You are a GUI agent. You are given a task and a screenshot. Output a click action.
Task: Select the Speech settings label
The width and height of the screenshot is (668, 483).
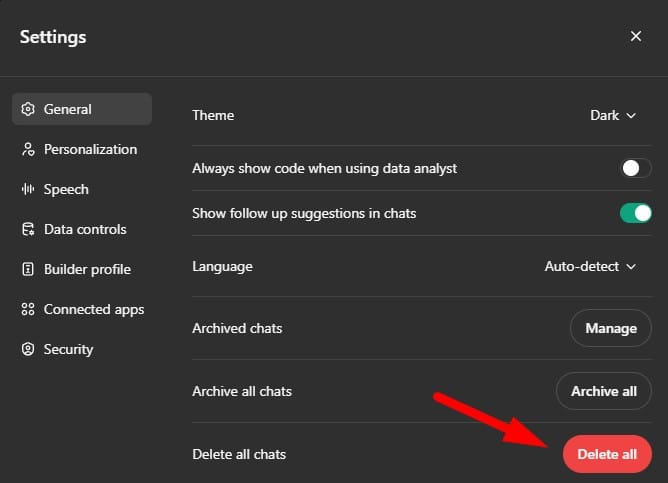pyautogui.click(x=66, y=189)
